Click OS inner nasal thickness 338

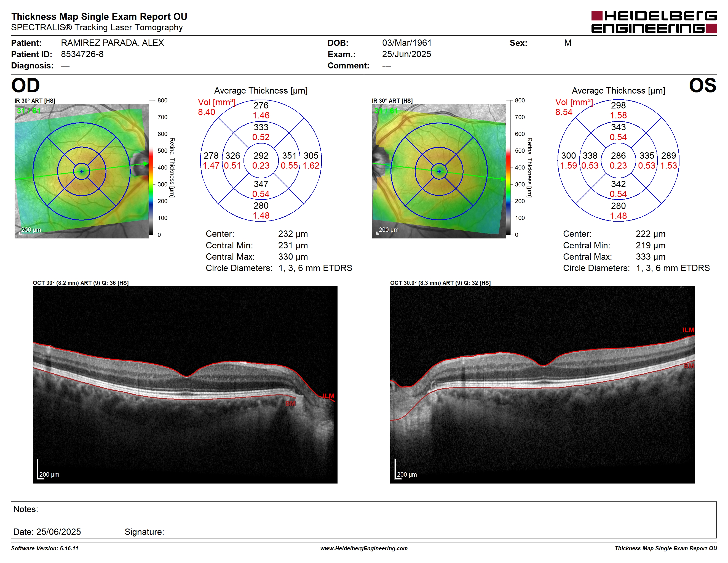(590, 155)
